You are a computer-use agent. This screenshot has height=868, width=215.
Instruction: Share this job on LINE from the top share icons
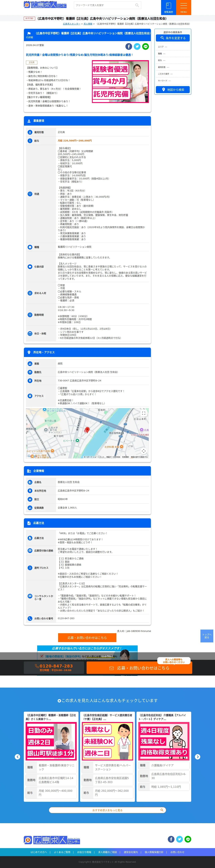[x=146, y=46]
